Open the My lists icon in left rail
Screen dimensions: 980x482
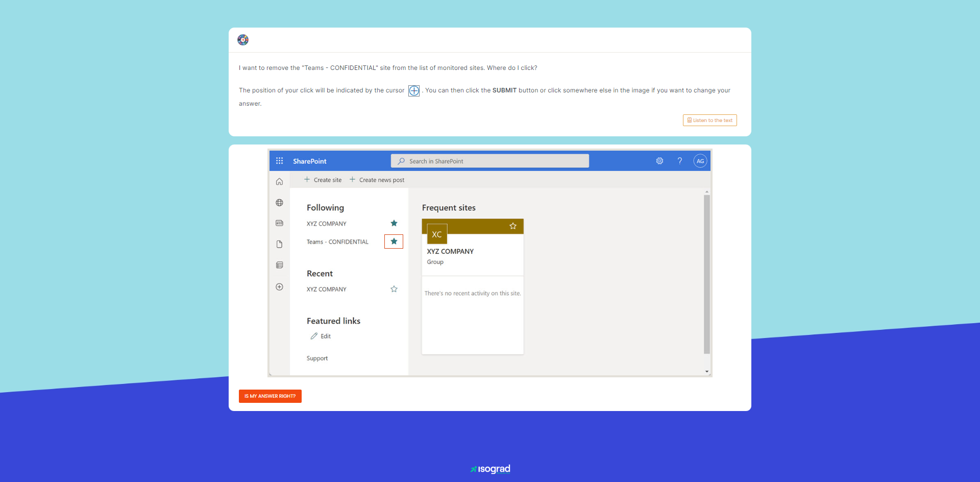click(279, 265)
